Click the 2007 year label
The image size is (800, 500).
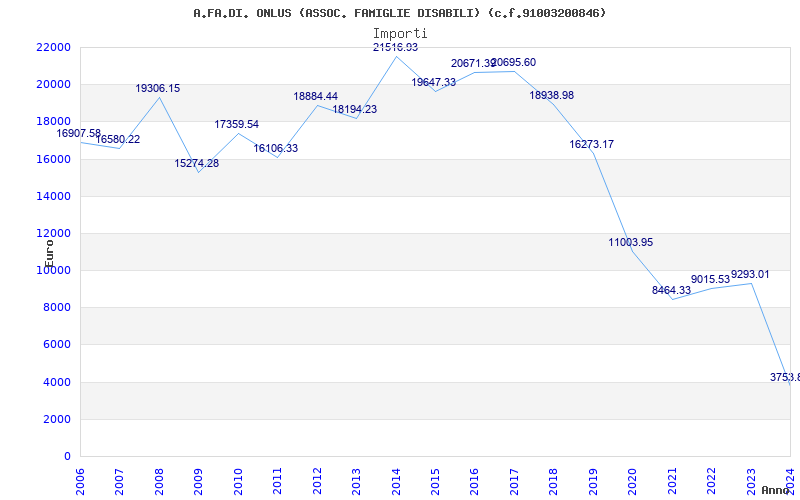click(x=119, y=481)
